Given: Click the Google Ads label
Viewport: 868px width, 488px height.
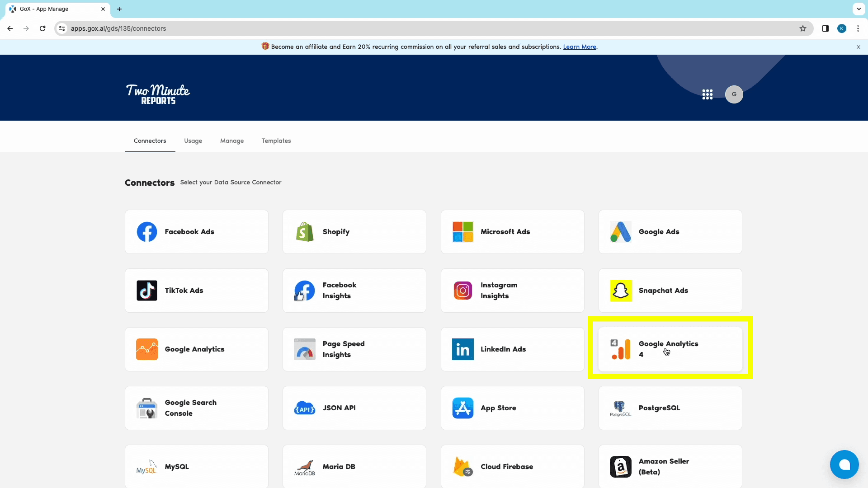Looking at the screenshot, I should 659,232.
